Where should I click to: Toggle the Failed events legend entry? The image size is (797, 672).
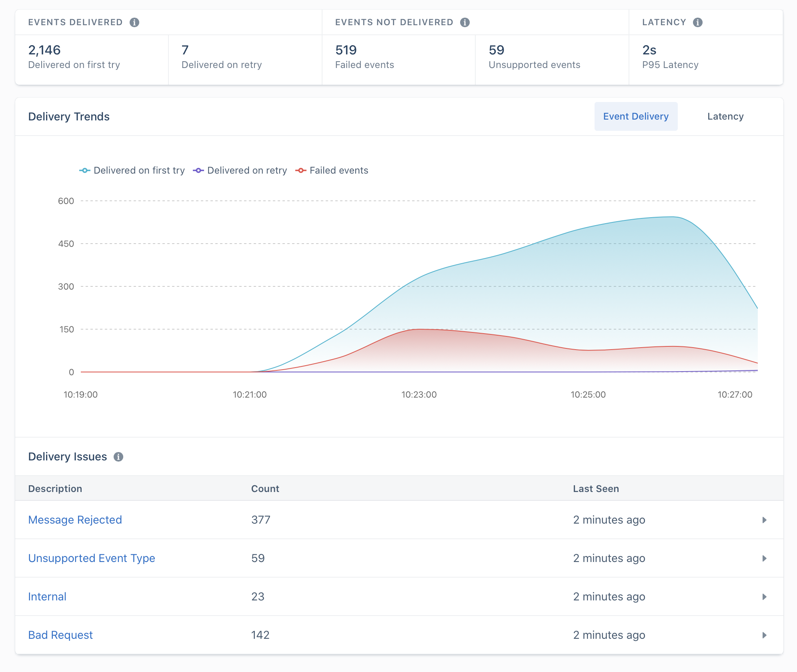(332, 170)
